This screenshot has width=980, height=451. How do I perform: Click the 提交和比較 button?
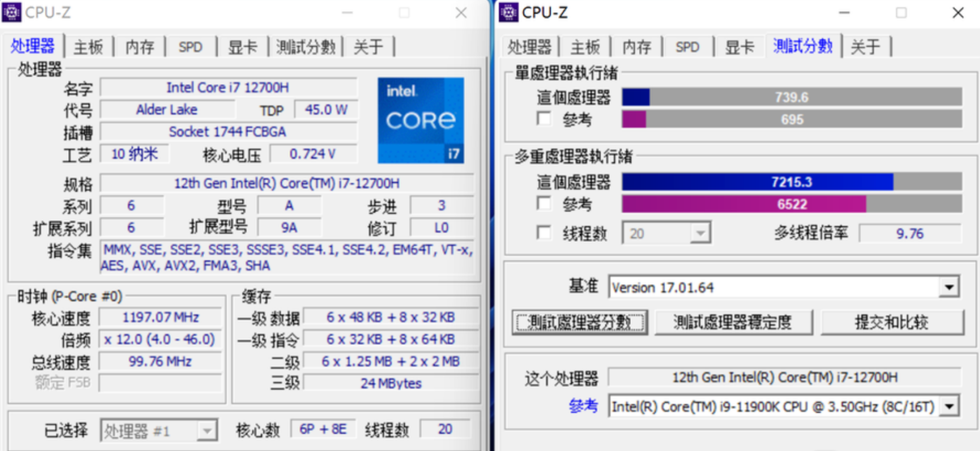[x=892, y=322]
